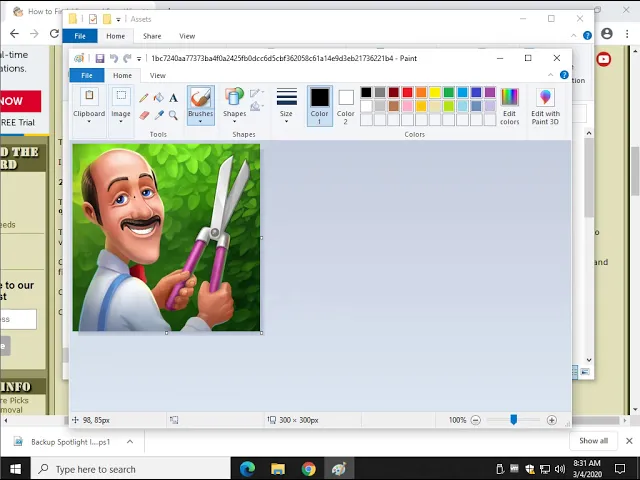Viewport: 640px width, 480px height.
Task: Open the shape Fill dropdown
Action: 257,107
